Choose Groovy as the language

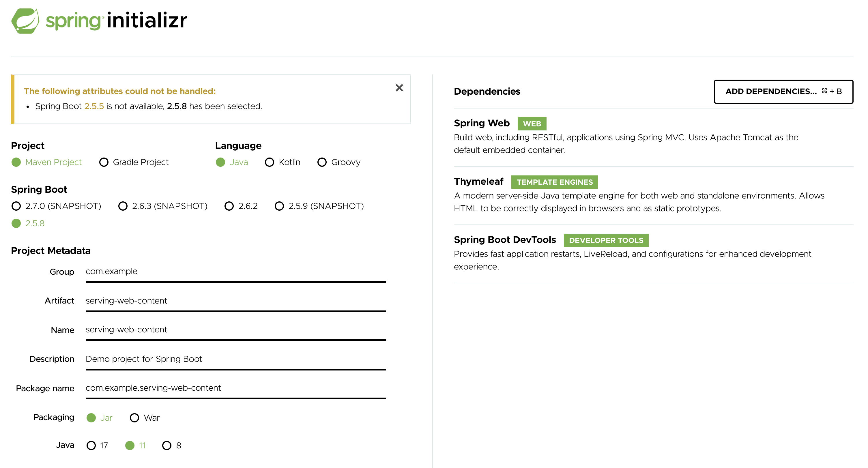(x=339, y=162)
